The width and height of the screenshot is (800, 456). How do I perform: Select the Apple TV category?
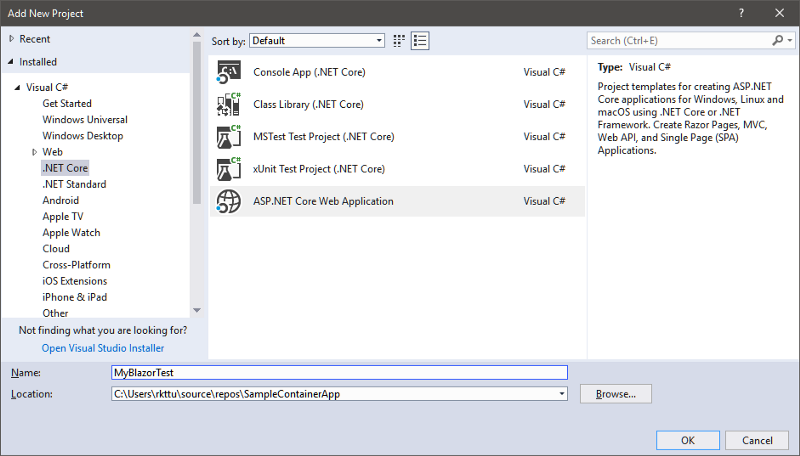[x=62, y=216]
